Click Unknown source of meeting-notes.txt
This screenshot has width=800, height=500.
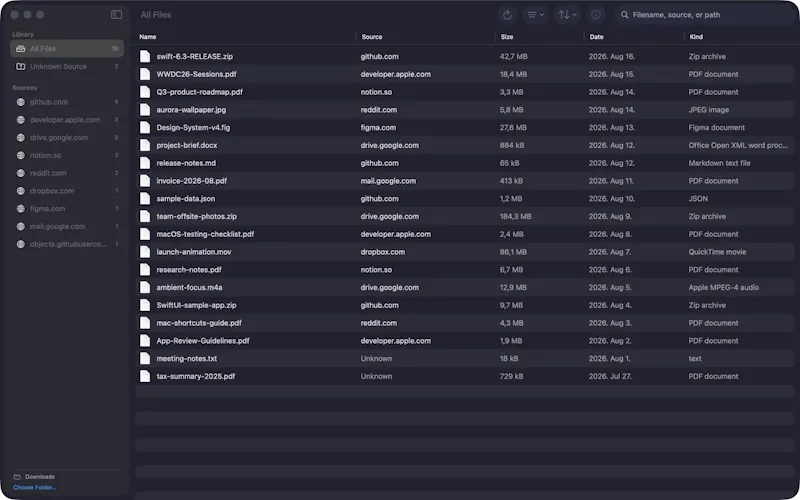coord(377,359)
